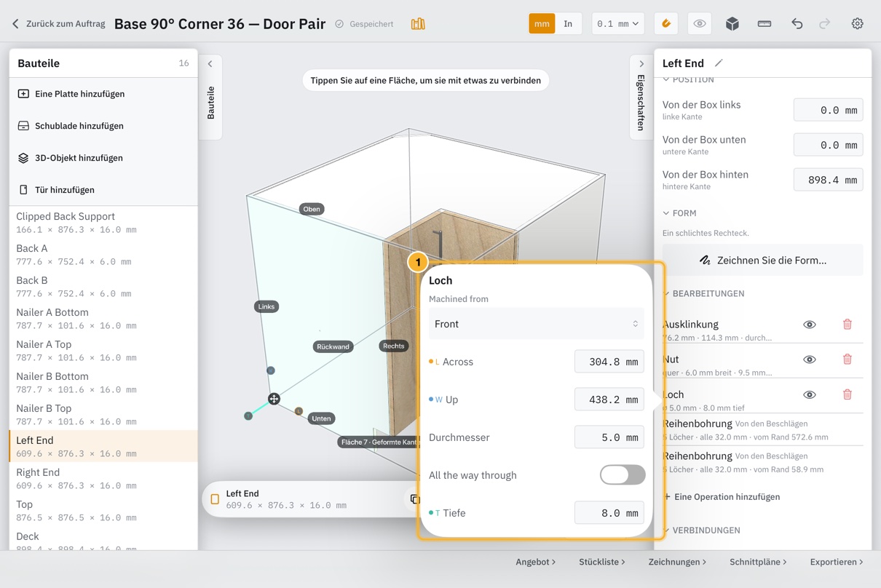Screen dimensions: 881x588
Task: Switch units to In
Action: [568, 24]
